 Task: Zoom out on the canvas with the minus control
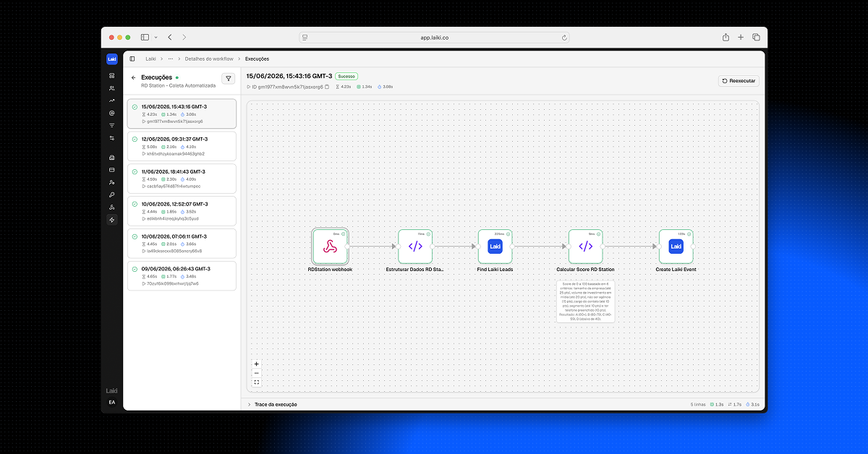257,373
